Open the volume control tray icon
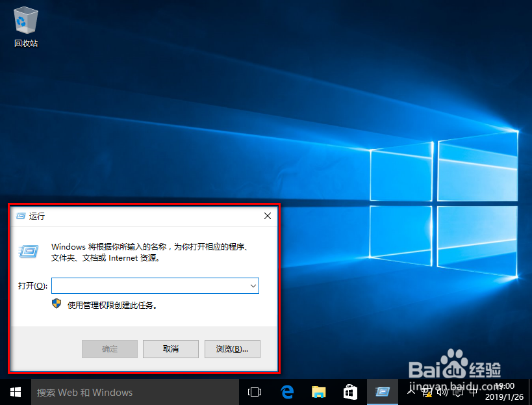Screen dimensions: 532x405 [x=442, y=393]
